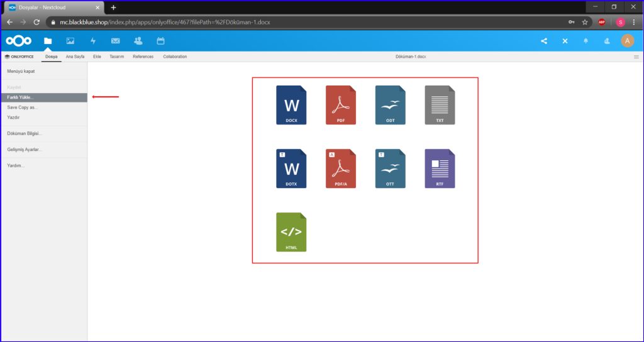Open a new browser tab
This screenshot has width=644, height=342.
[x=113, y=8]
